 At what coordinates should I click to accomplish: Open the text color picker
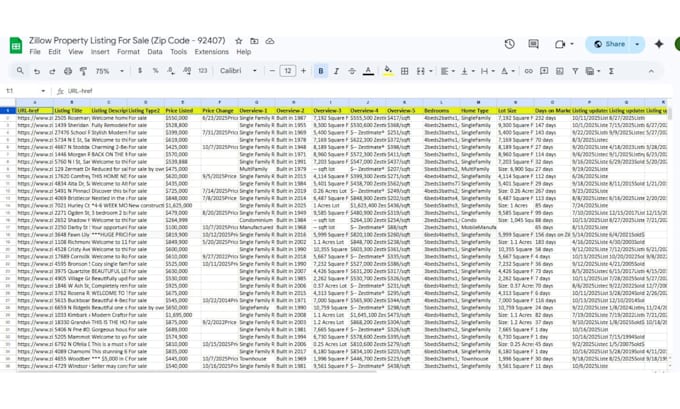pos(368,71)
